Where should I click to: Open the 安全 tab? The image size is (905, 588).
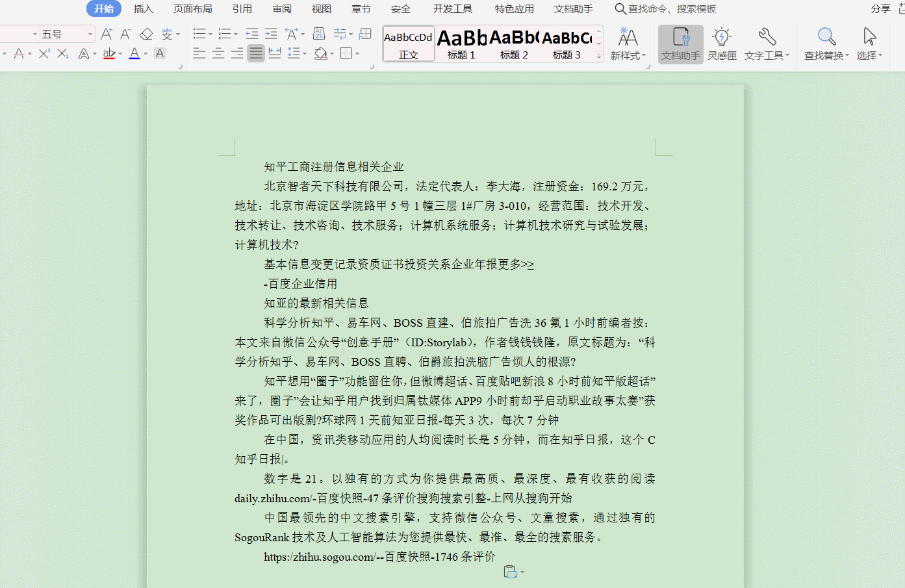pyautogui.click(x=401, y=8)
